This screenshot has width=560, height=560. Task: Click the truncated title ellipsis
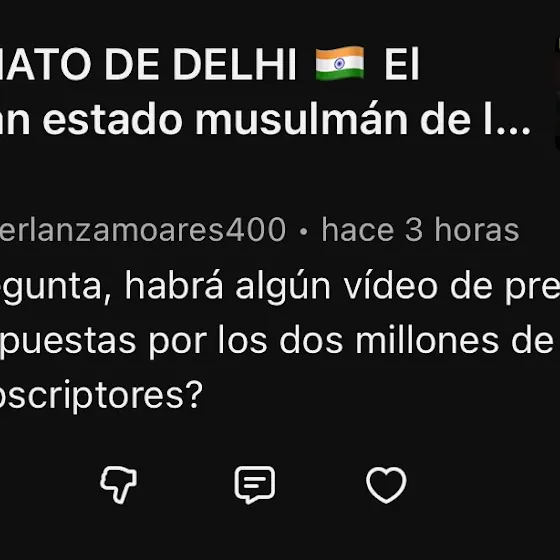(514, 130)
